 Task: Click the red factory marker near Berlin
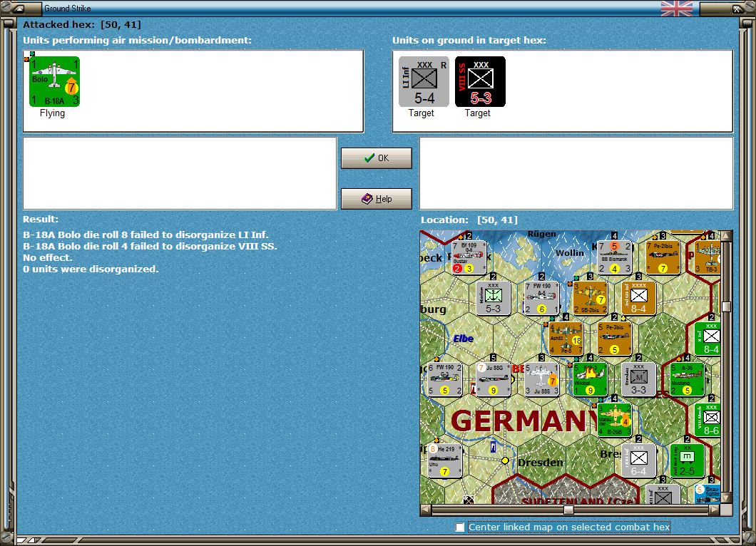click(x=473, y=388)
